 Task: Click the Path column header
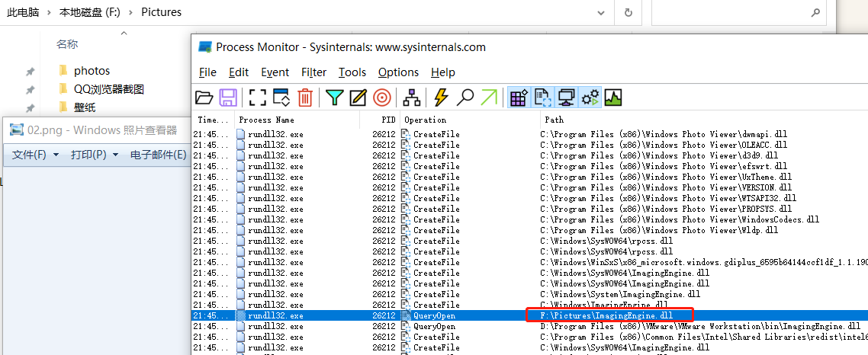pos(703,120)
